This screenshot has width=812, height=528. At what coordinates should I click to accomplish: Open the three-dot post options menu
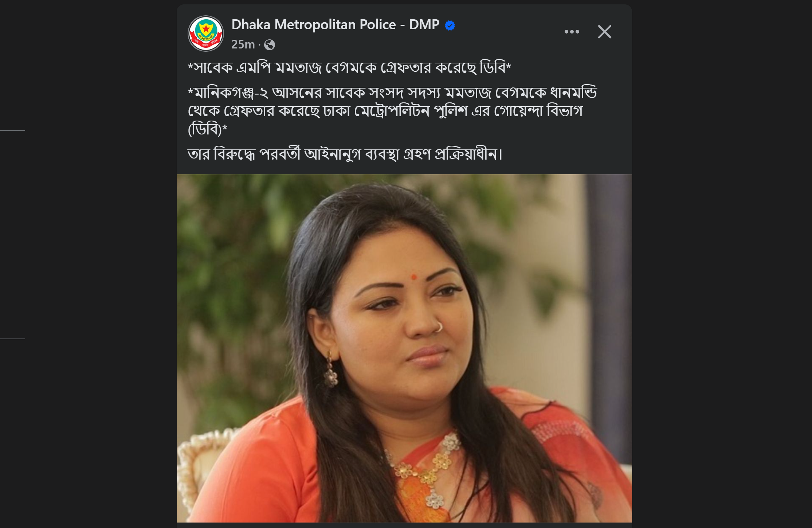point(572,32)
